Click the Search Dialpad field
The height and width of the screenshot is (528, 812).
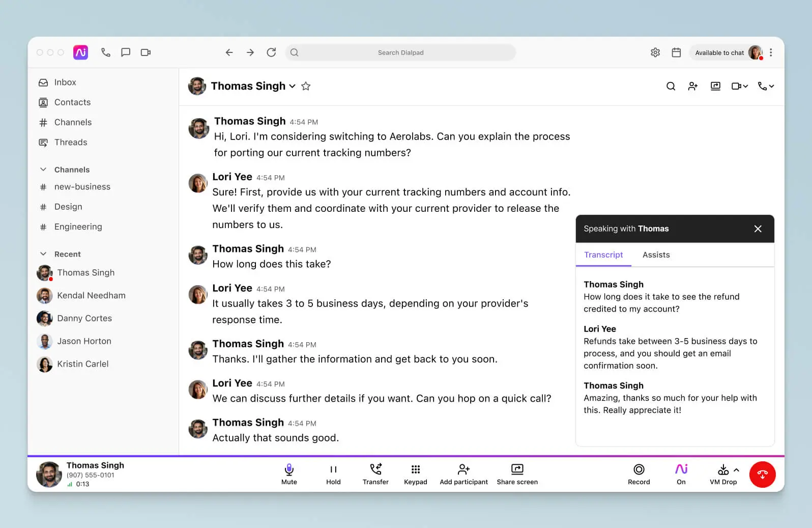tap(400, 52)
